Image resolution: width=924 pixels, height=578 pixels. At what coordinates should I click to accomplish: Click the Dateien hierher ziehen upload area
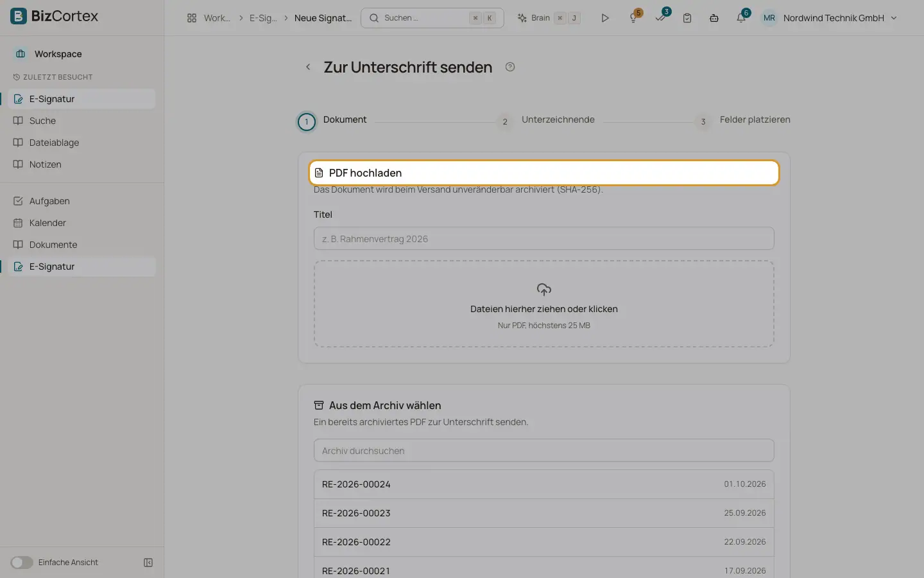coord(544,304)
